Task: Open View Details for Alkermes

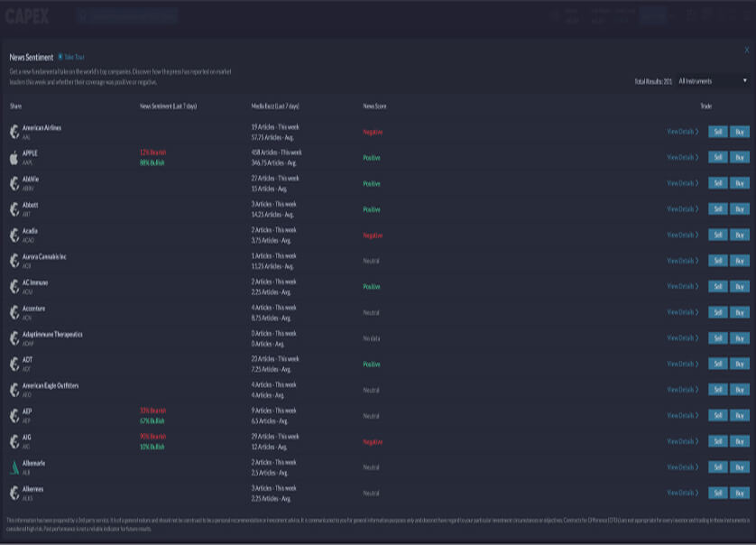Action: pos(682,494)
